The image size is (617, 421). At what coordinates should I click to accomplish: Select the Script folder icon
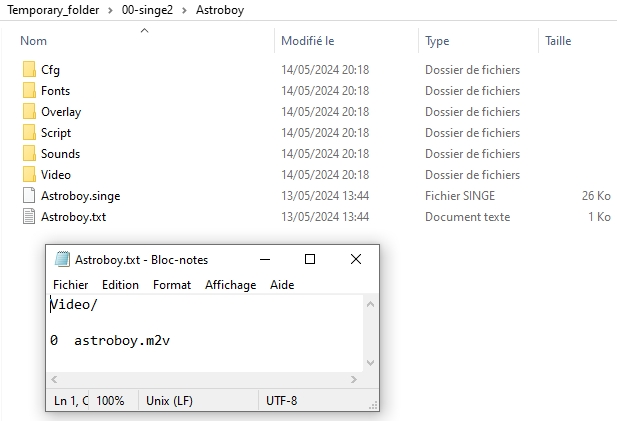pyautogui.click(x=28, y=133)
